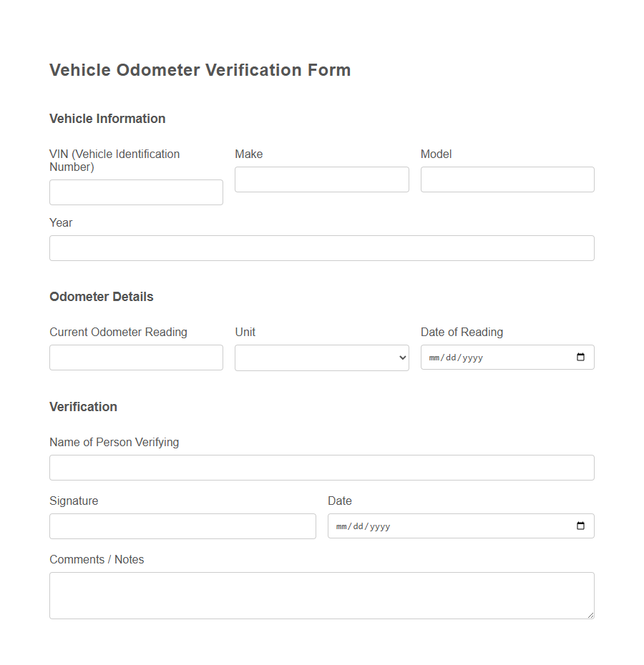Screen dimensions: 644x665
Task: Click the Comments / Notes resize handle
Action: tap(591, 617)
